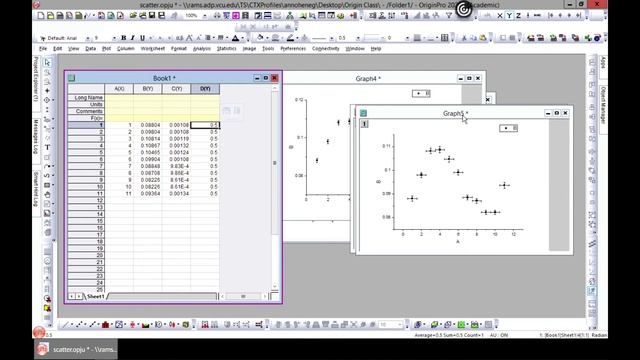This screenshot has height=360, width=640.
Task: Open the Plot menu
Action: [107, 49]
